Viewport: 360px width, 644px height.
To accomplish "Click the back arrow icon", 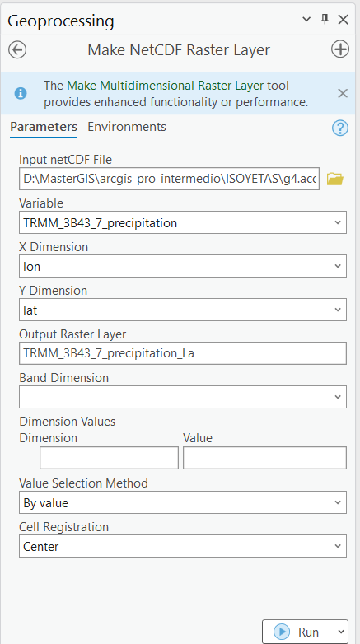I will coord(17,49).
